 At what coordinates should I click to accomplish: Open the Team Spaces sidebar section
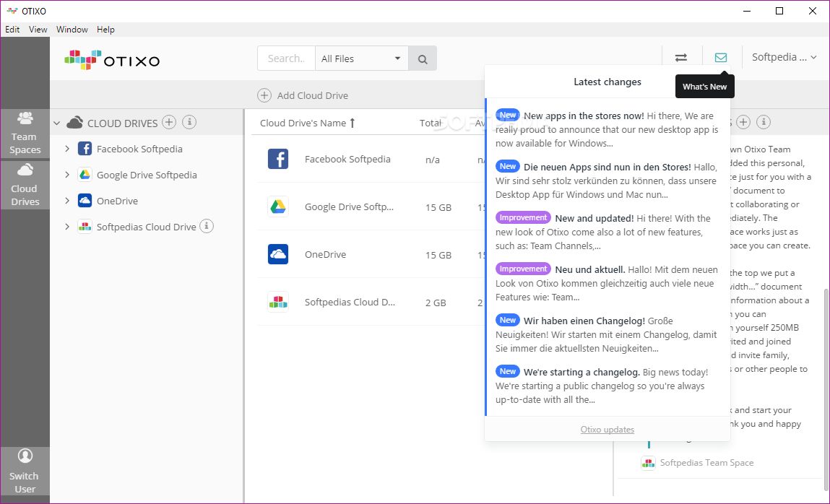25,134
